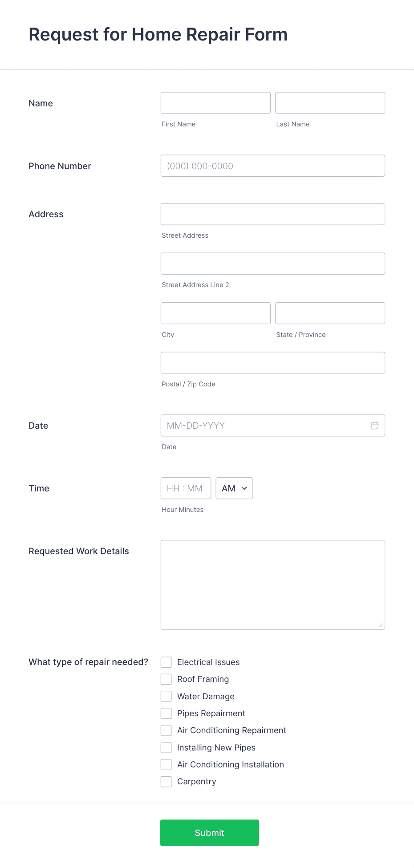Click the Street Address Line 2 field

point(273,264)
